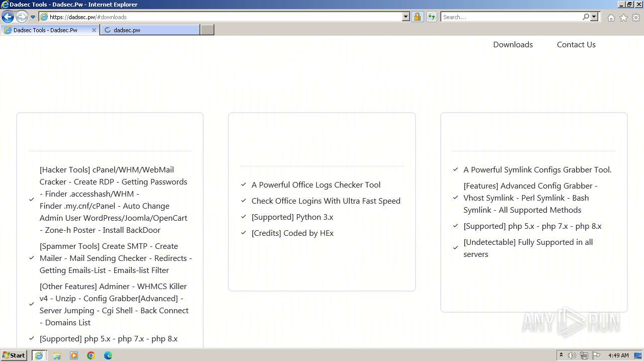Click the checkmark beside 'A Powerful Symlink Configs Grabber Tool.'
The width and height of the screenshot is (644, 362).
click(455, 170)
